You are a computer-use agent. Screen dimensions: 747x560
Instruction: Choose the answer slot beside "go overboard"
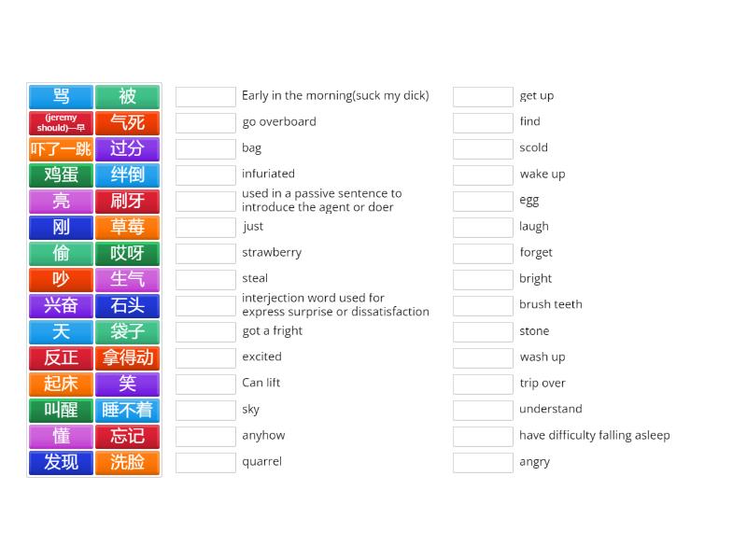pos(205,122)
